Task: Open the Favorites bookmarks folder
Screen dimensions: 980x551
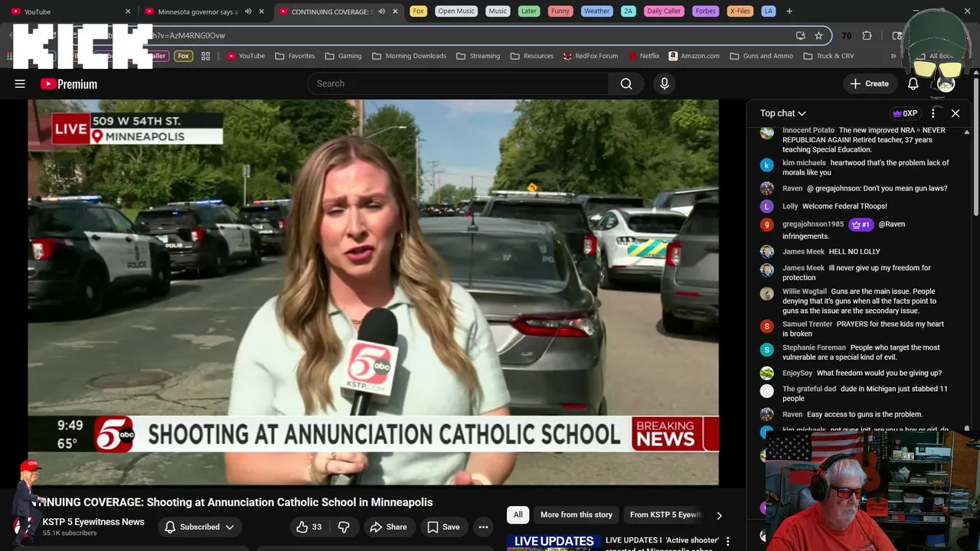Action: (x=295, y=56)
